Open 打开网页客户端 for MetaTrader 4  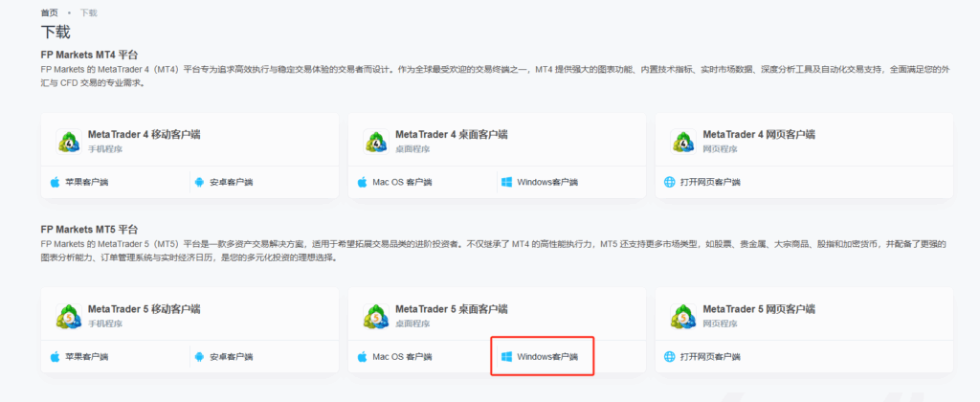pyautogui.click(x=708, y=182)
